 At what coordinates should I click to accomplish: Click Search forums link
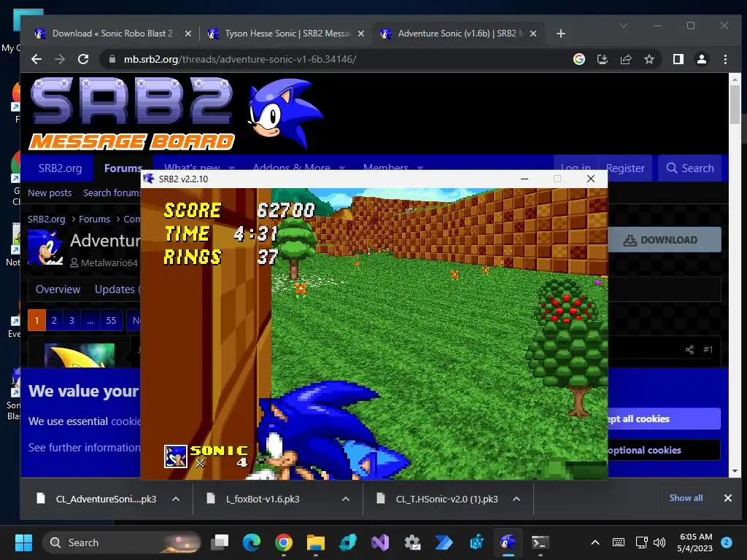tap(112, 192)
